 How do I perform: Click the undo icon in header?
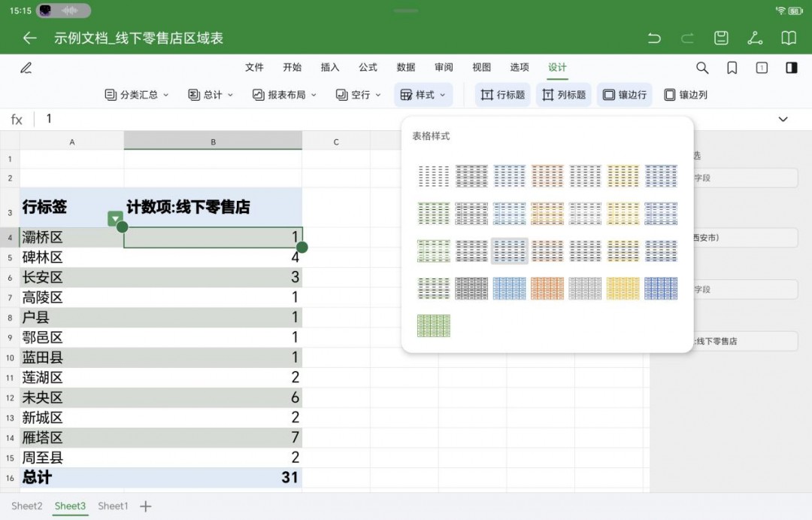coord(654,38)
